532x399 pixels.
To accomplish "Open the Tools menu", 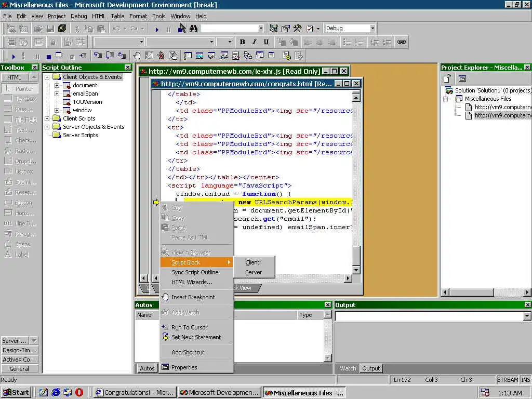I will point(158,16).
